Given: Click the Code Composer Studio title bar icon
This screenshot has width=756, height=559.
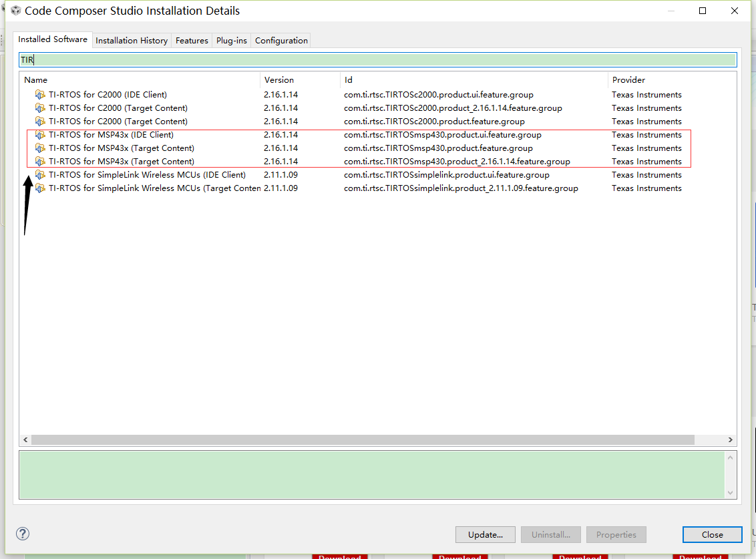Looking at the screenshot, I should click(x=15, y=11).
